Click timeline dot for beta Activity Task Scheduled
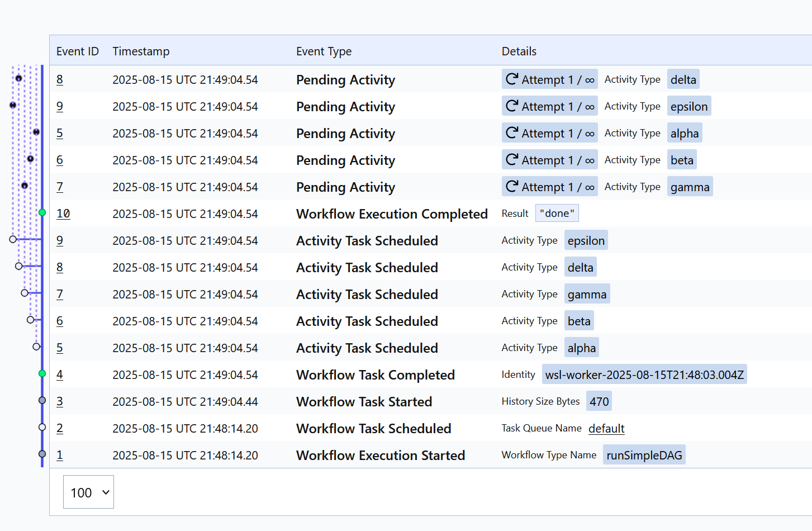This screenshot has width=812, height=531. point(30,320)
